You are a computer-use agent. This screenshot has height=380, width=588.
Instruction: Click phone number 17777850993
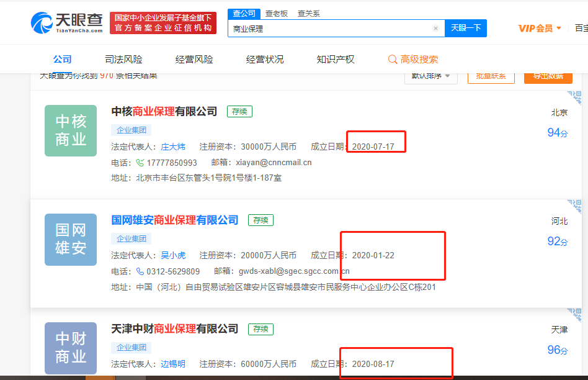172,163
